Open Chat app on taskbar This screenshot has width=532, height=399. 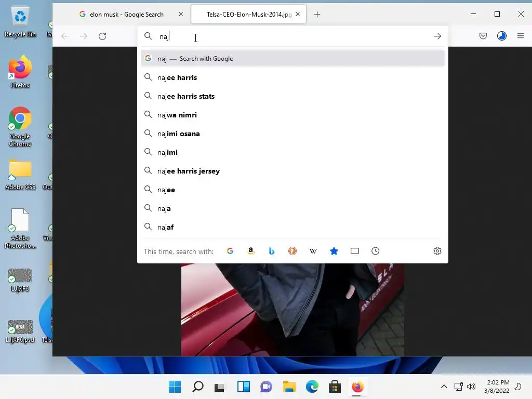[267, 387]
